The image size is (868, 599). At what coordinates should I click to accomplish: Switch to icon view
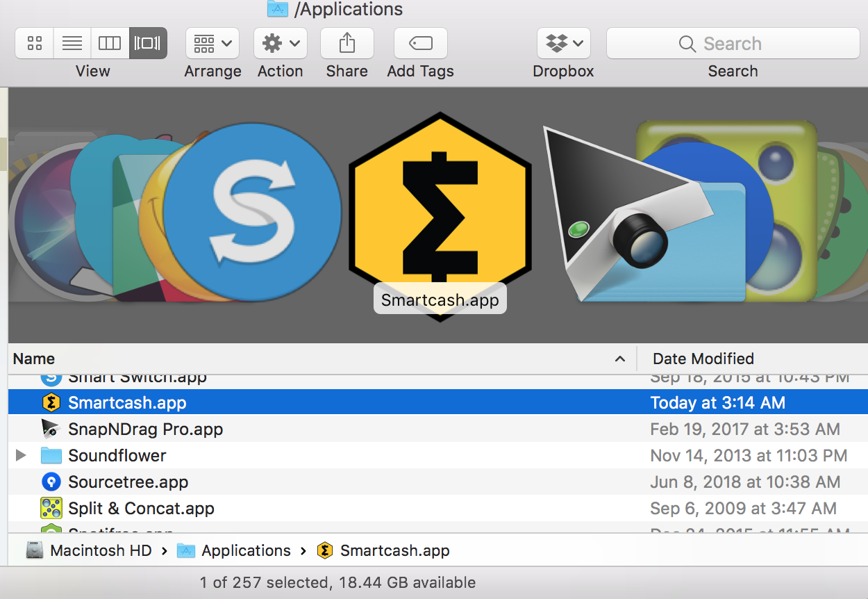(x=34, y=44)
